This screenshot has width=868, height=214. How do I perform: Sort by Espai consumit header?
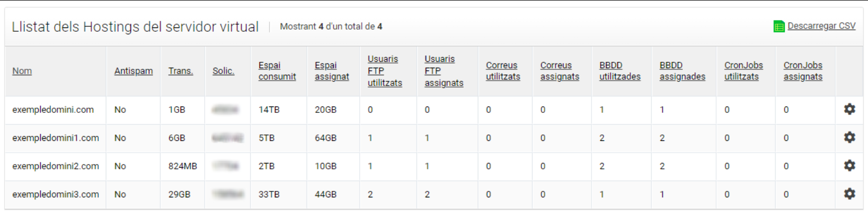tap(277, 71)
